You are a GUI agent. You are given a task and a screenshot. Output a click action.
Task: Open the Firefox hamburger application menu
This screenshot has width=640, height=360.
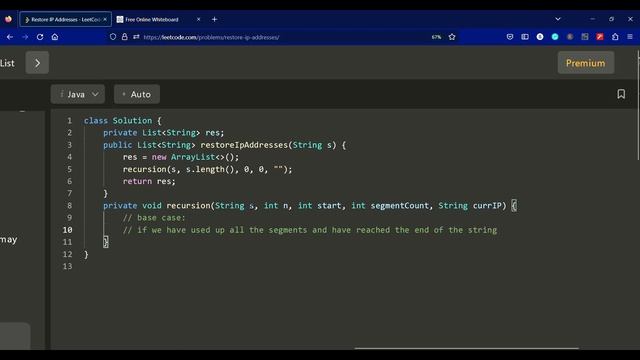coord(630,37)
